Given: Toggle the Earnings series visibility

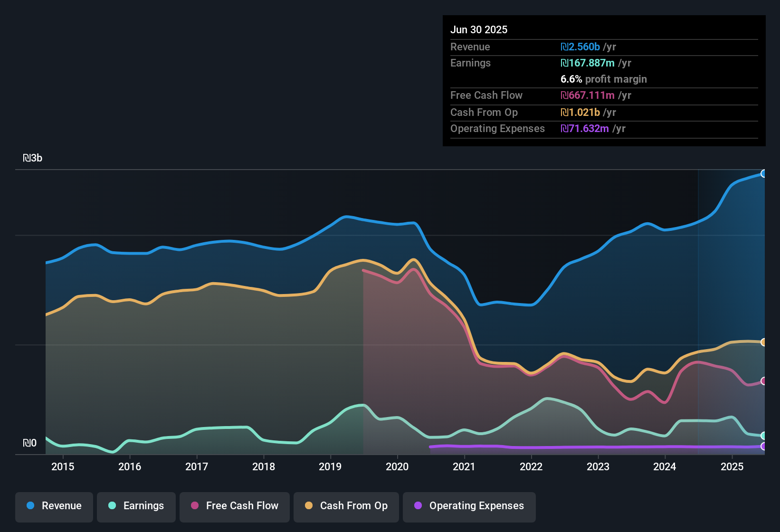Looking at the screenshot, I should [136, 506].
